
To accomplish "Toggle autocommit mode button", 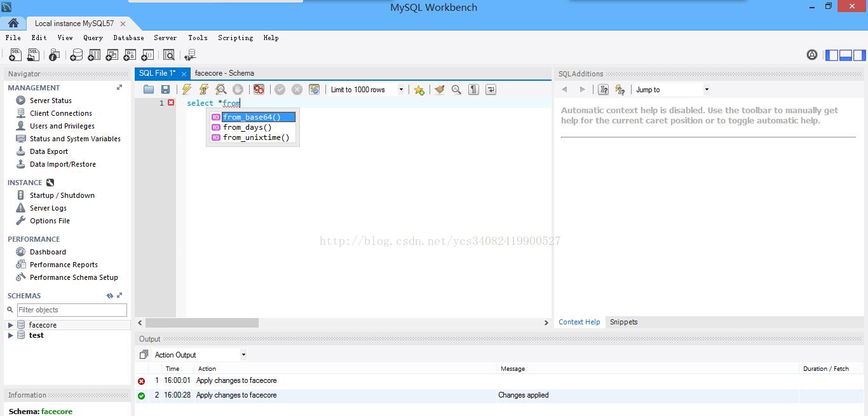I will [x=314, y=90].
